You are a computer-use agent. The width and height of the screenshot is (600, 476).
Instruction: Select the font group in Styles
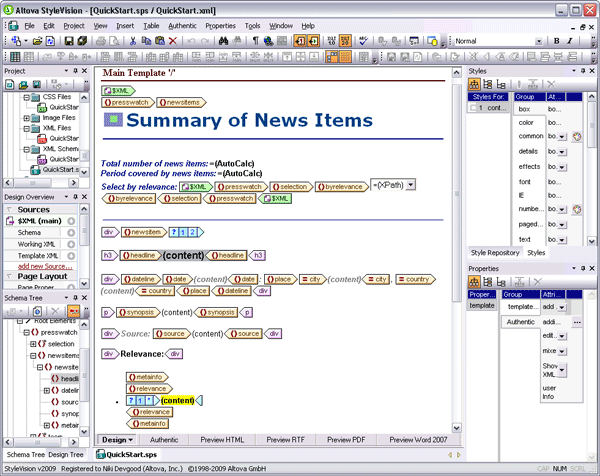click(x=525, y=182)
